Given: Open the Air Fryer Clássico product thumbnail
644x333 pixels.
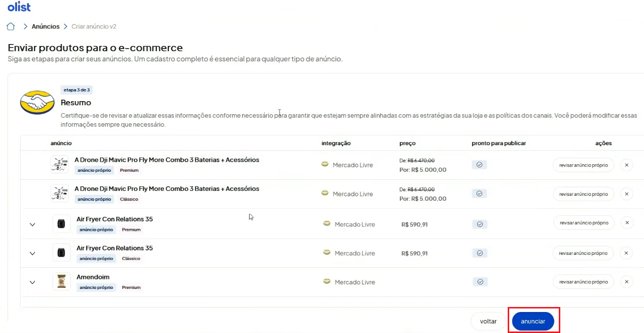Looking at the screenshot, I should (62, 253).
